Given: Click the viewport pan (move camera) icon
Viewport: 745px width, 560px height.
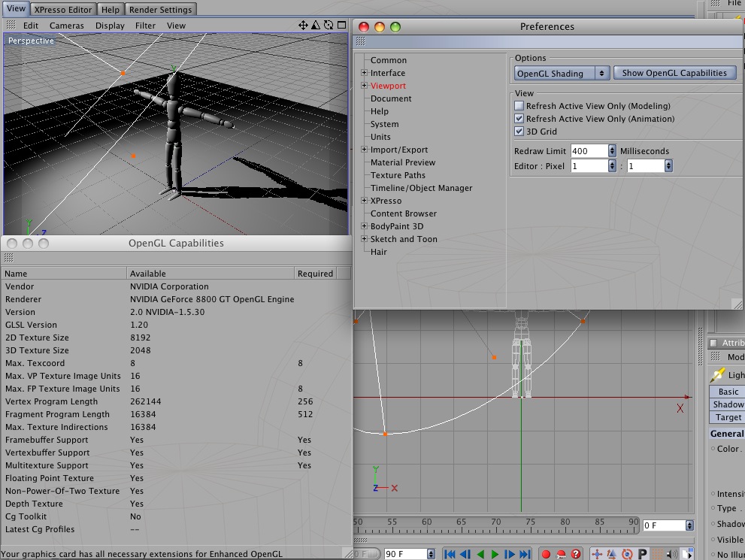Looking at the screenshot, I should tap(303, 25).
